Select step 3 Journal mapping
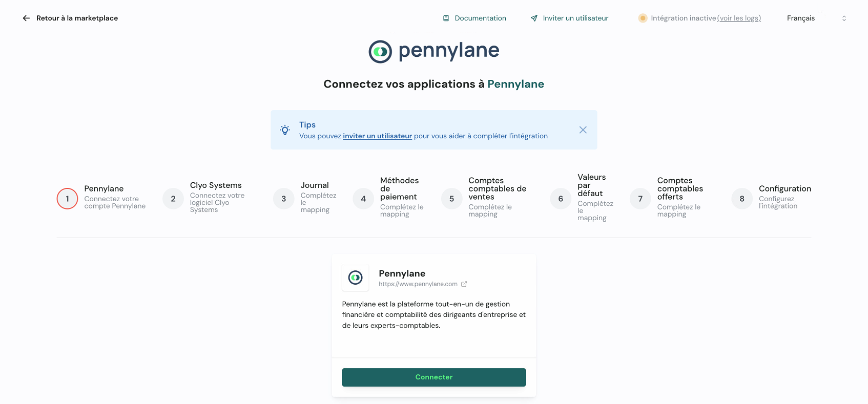The height and width of the screenshot is (404, 868). 284,199
